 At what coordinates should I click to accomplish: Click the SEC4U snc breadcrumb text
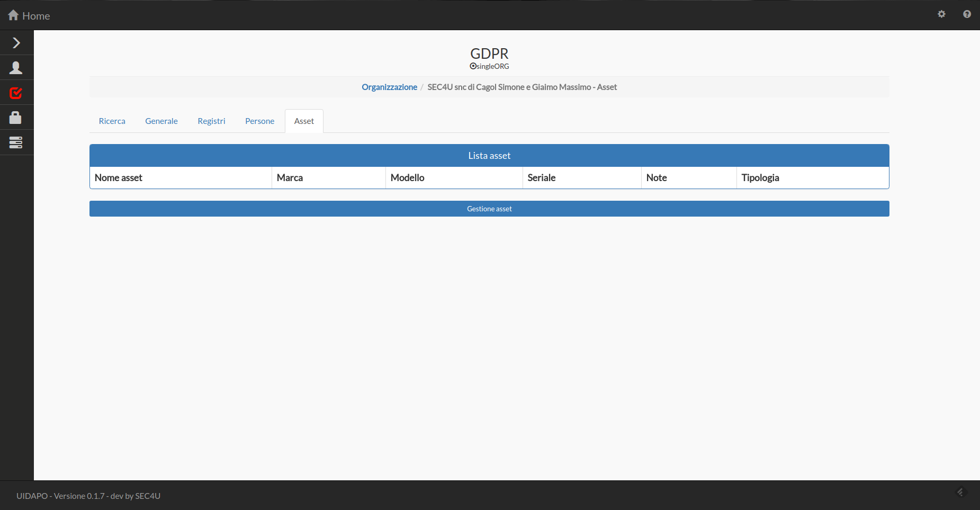522,87
